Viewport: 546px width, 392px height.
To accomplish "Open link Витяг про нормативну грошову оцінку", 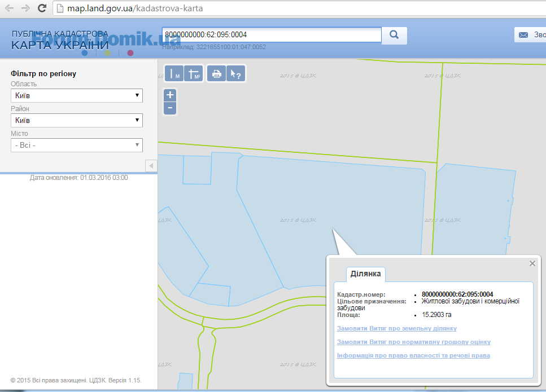I will tap(413, 342).
